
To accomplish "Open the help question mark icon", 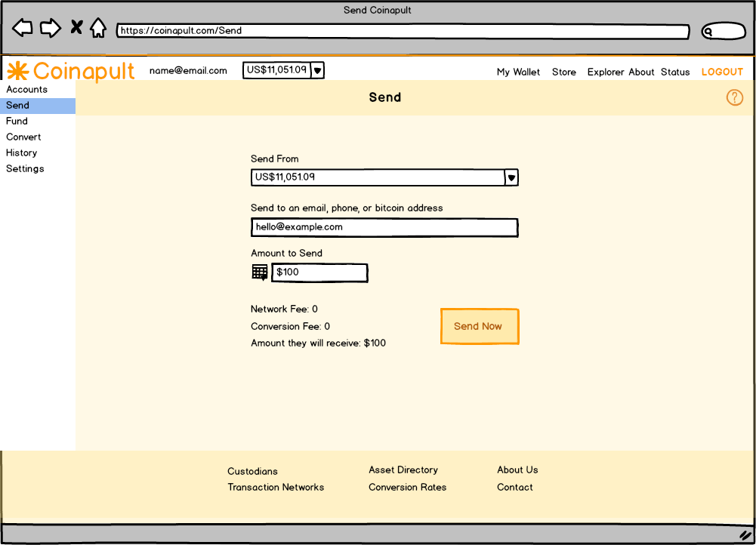I will click(734, 97).
